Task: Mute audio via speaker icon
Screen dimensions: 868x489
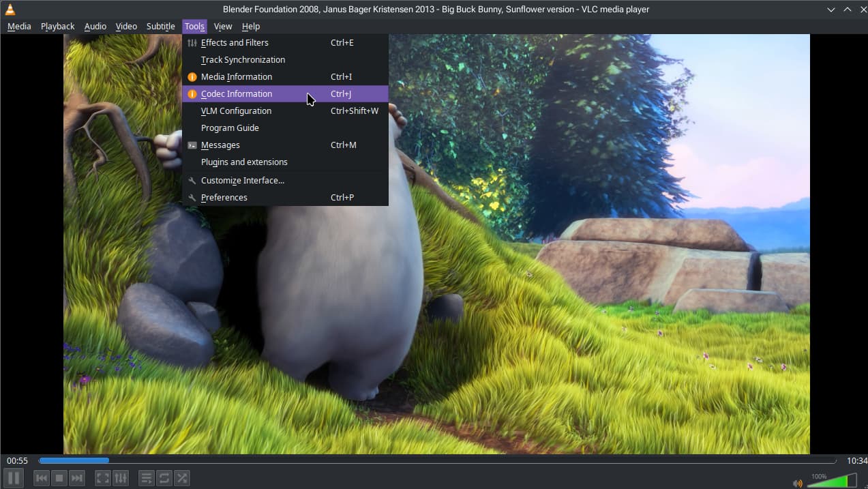Action: point(798,483)
